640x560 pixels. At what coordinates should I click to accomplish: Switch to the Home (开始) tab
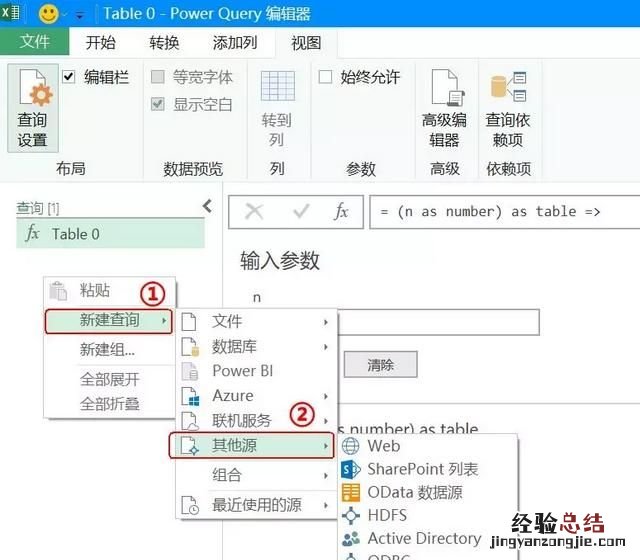tap(100, 42)
